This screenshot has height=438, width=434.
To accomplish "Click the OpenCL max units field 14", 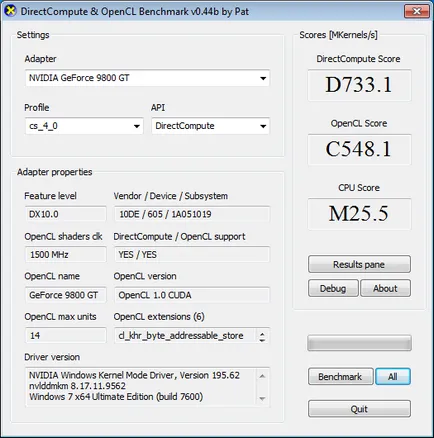I will (66, 336).
